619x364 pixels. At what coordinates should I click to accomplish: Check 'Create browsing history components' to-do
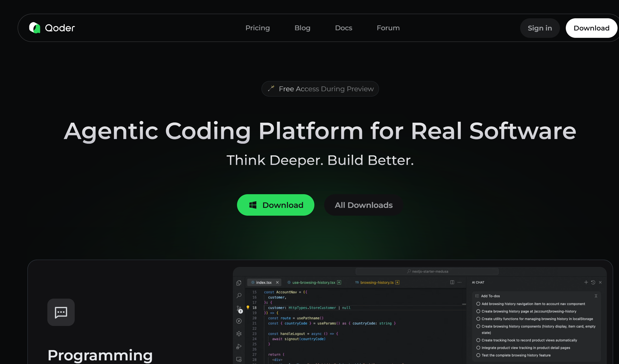tap(478, 326)
